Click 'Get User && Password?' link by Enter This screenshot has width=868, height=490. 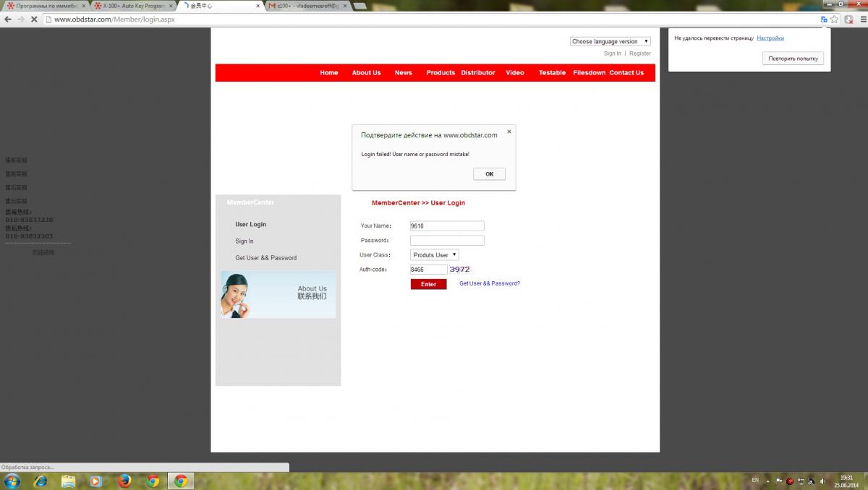(x=490, y=283)
